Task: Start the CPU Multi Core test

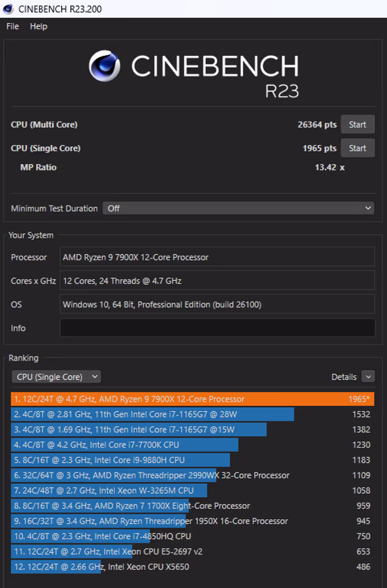Action: 357,125
